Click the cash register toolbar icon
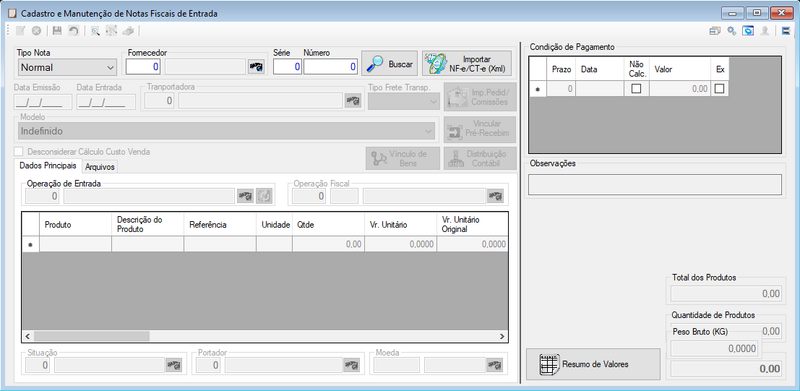 [128, 31]
